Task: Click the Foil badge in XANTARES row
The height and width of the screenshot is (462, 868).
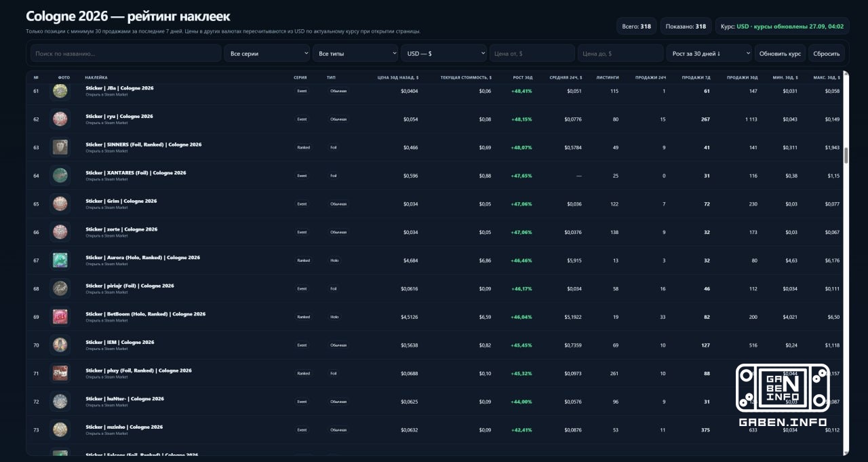Action: tap(334, 176)
